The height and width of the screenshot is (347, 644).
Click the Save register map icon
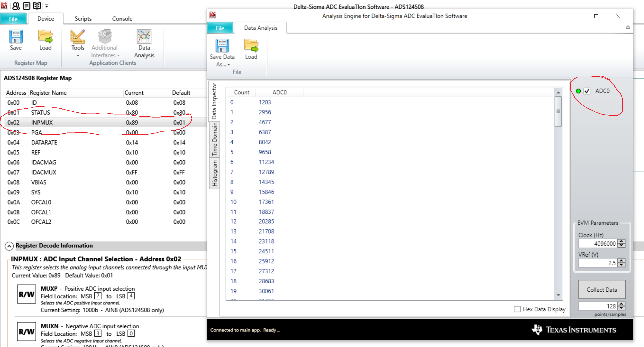(x=16, y=37)
